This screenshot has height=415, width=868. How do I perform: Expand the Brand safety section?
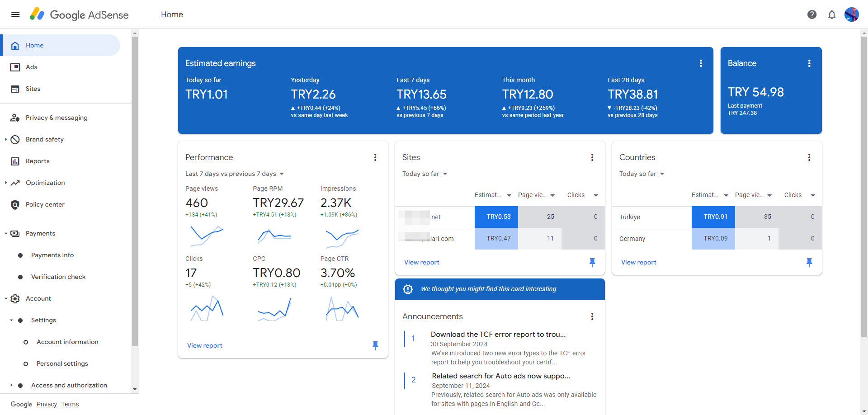(x=6, y=139)
